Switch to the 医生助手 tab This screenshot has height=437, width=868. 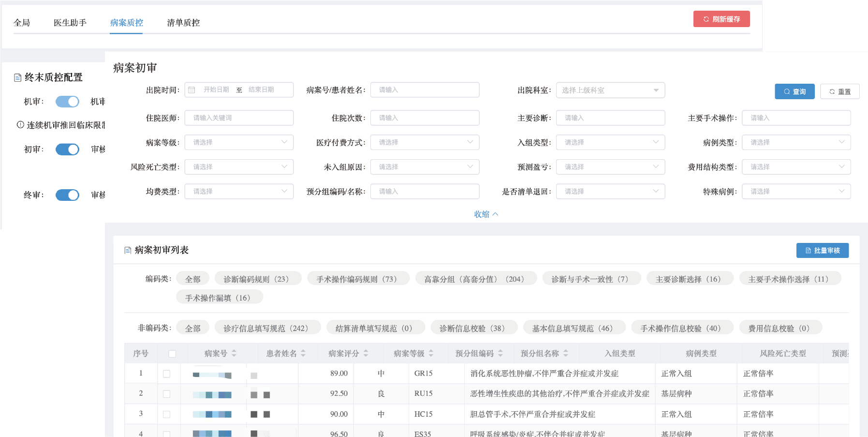coord(70,23)
